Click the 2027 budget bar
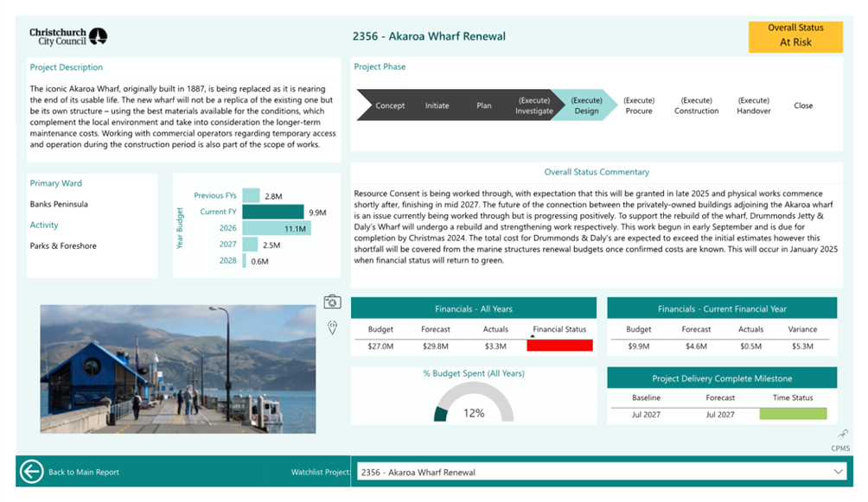This screenshot has height=502, width=868. pyautogui.click(x=250, y=244)
